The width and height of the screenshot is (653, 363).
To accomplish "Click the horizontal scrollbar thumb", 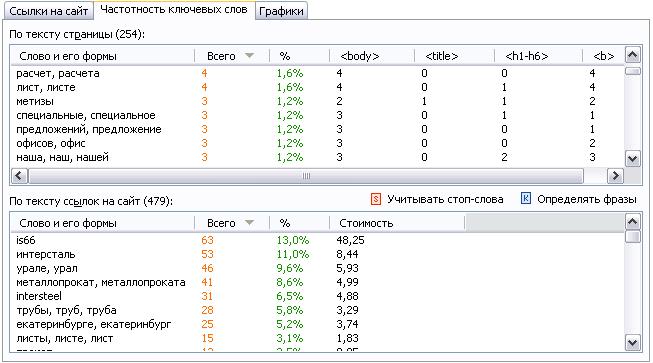I will coord(306,176).
